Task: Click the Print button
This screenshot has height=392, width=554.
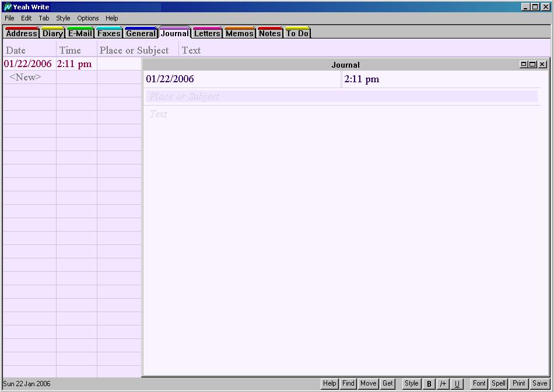Action: 518,383
